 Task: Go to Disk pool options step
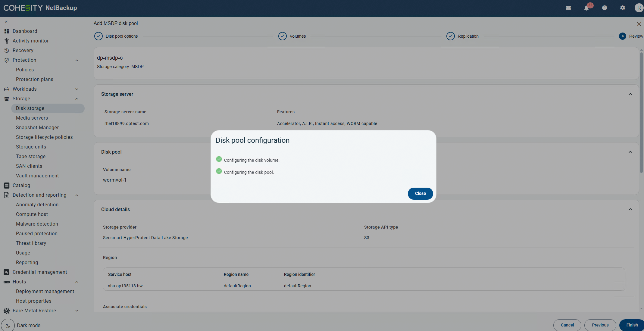point(116,36)
